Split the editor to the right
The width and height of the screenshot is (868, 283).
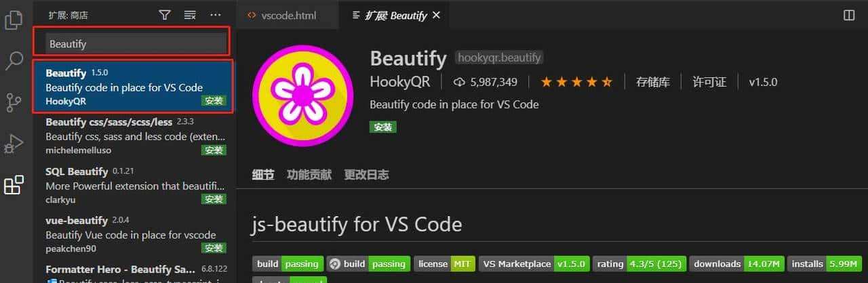click(x=848, y=15)
